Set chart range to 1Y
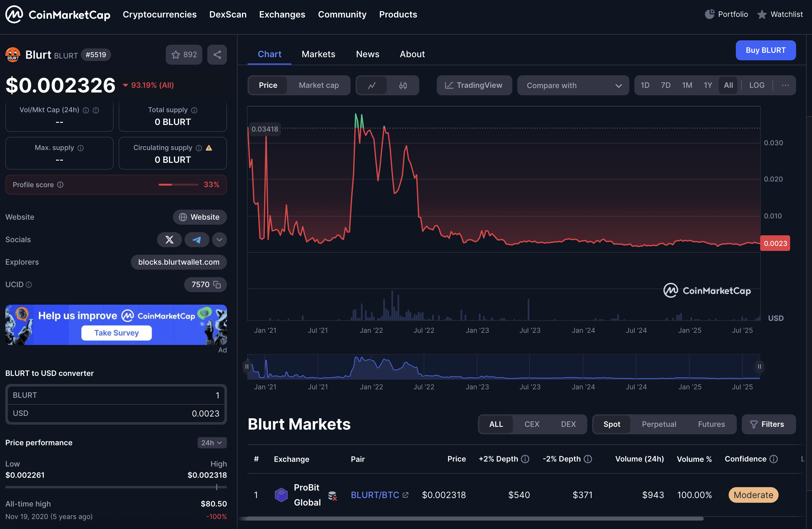Screen dimensions: 812x529 click(x=708, y=85)
